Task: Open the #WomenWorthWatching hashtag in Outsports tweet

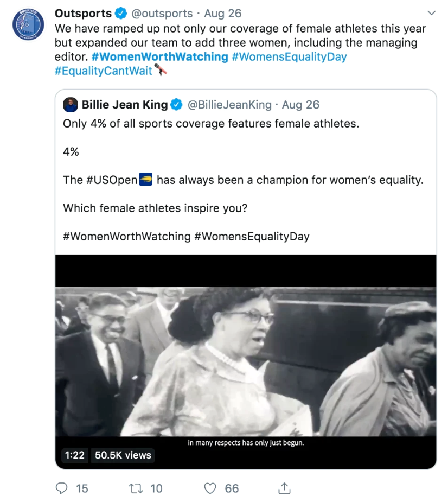Action: (159, 57)
